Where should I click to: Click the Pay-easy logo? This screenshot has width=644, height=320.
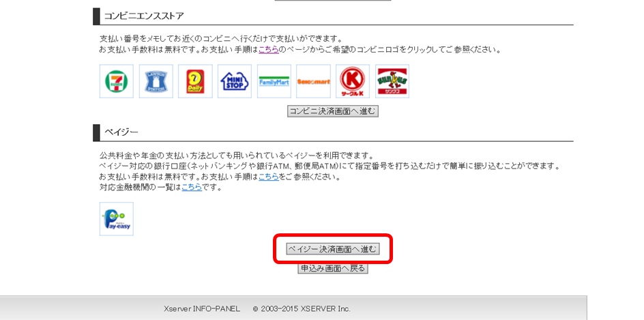coord(117,219)
